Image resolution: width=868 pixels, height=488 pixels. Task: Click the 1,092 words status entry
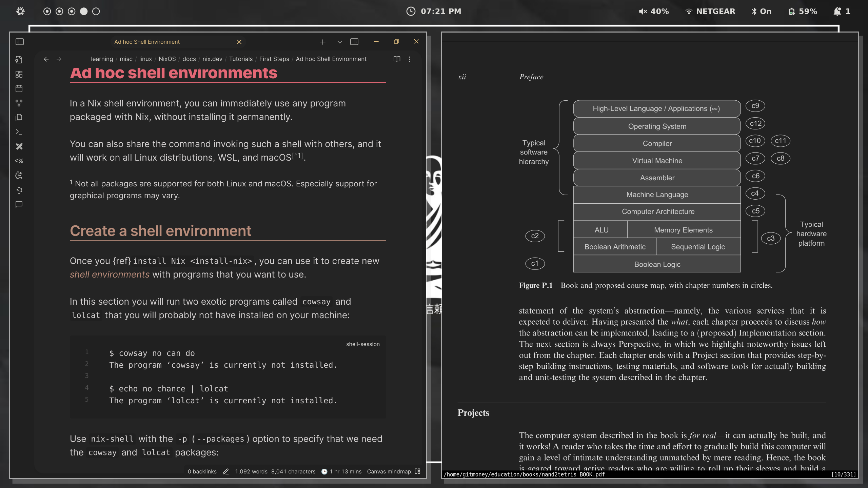tap(251, 471)
